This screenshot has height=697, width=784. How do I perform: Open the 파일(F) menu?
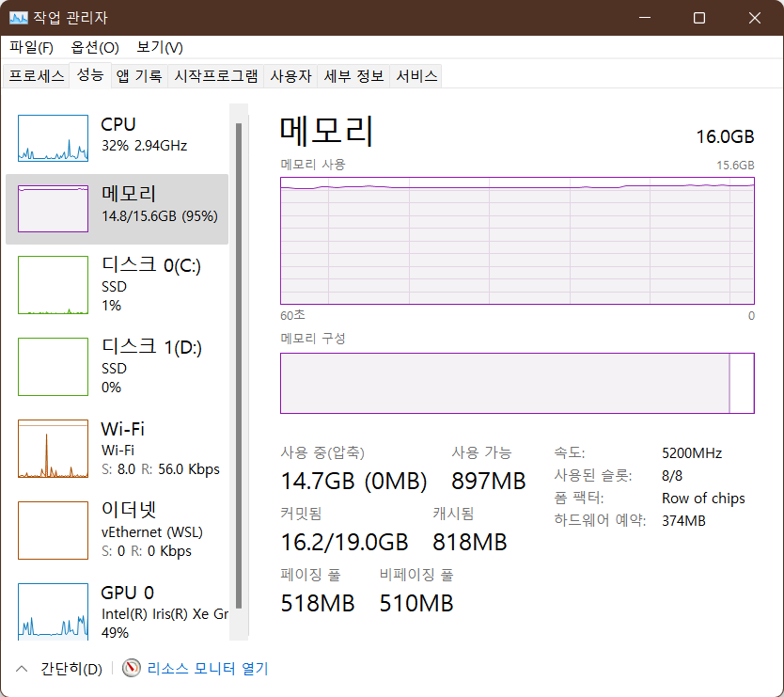(31, 48)
